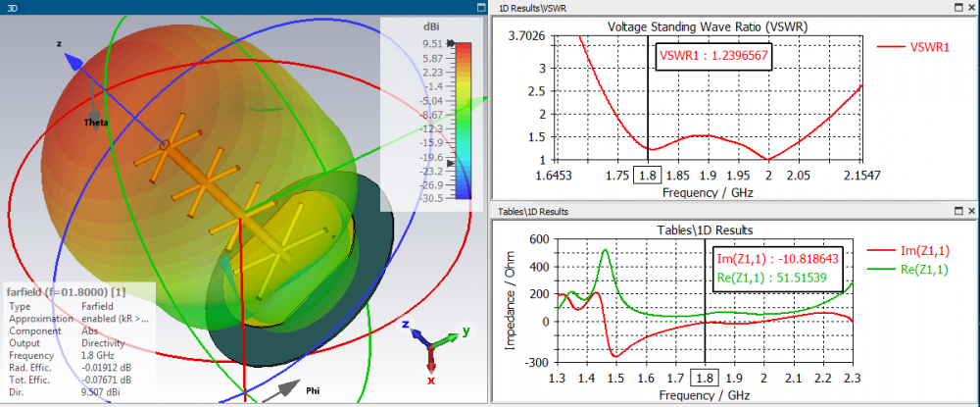Maximize the Tables\1D Results panel
Image resolution: width=980 pixels, height=407 pixels.
point(959,212)
